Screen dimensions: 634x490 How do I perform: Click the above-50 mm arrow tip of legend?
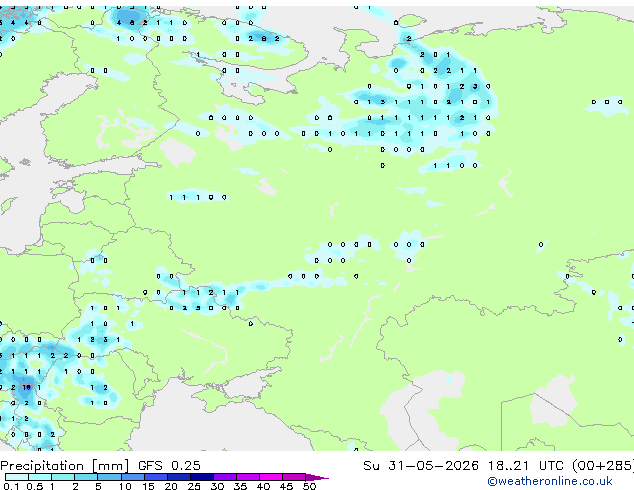click(x=317, y=477)
